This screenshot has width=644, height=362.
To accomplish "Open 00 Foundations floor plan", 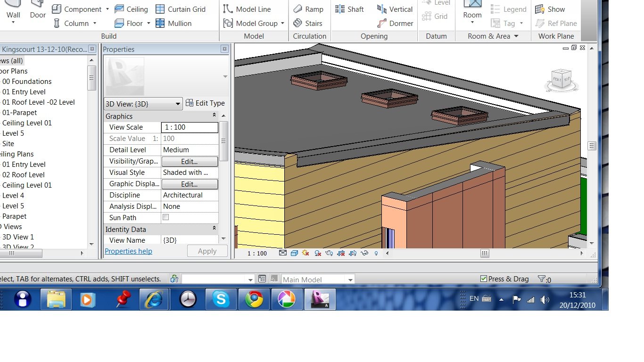I will click(27, 82).
